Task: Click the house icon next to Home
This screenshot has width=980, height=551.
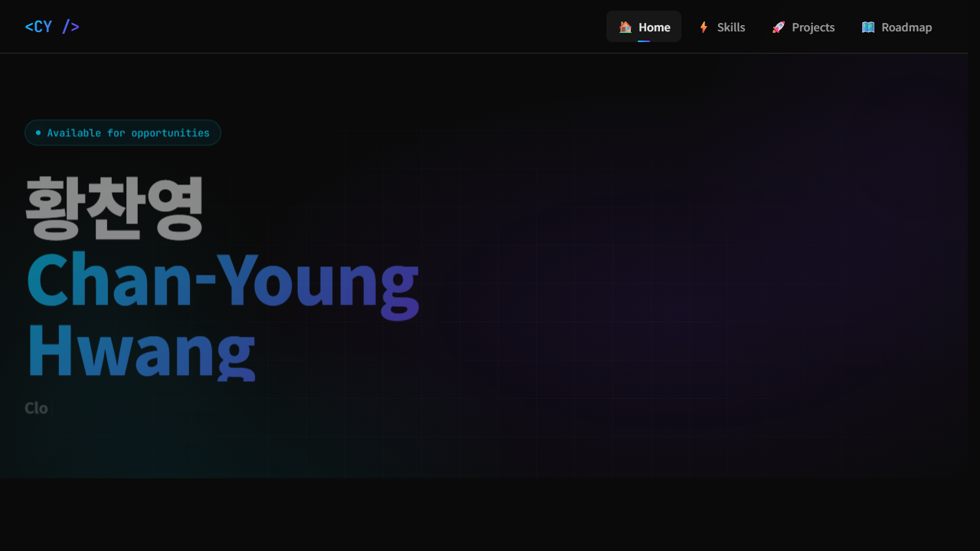Action: (x=625, y=27)
